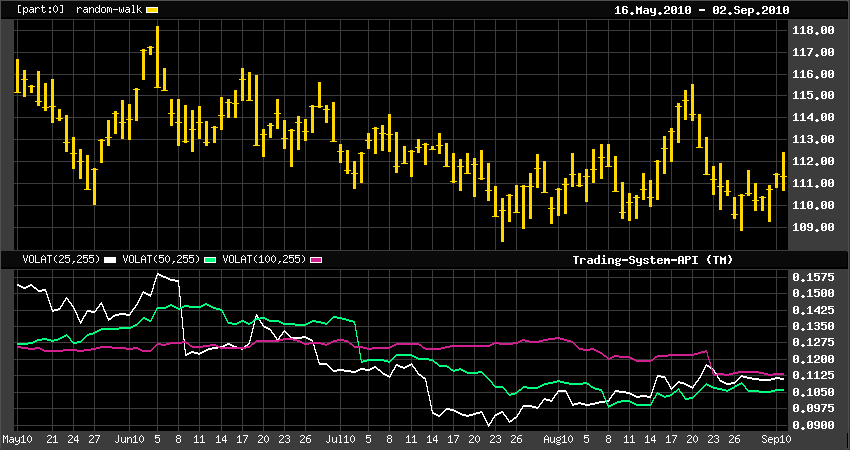Click the 0.1575 volatility axis label
The image size is (850, 450).
tap(813, 278)
